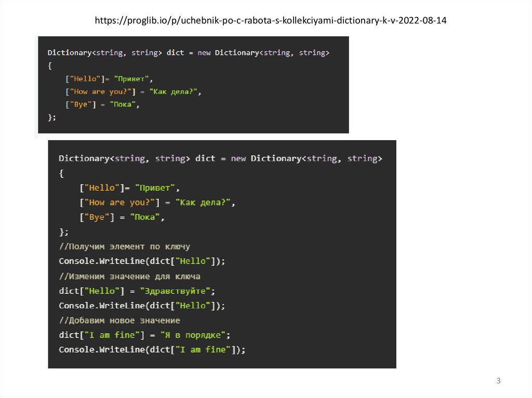Viewport: 532px width, 398px height.
Task: Click the Dictionary declaration line in the smaller upper block
Action: [188, 52]
